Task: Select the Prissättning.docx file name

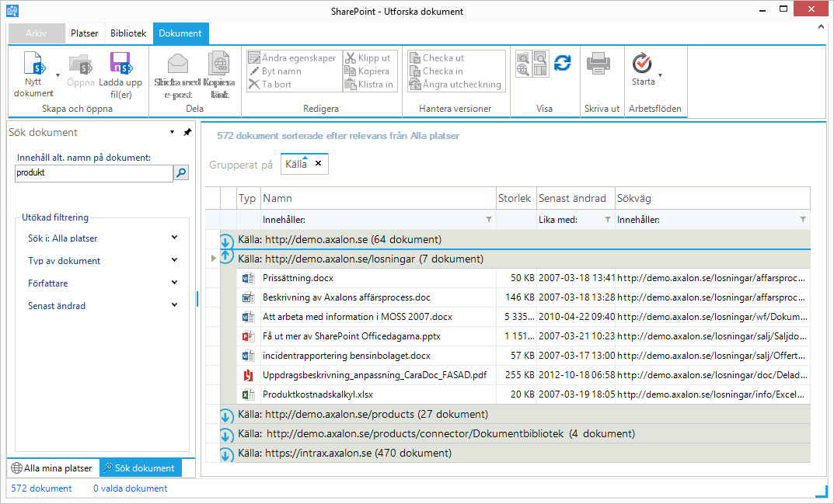Action: 298,278
